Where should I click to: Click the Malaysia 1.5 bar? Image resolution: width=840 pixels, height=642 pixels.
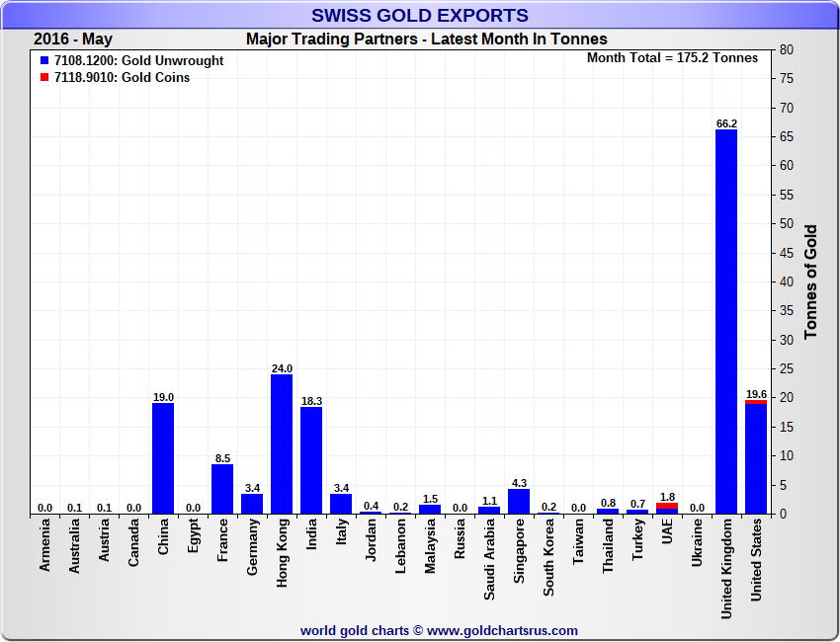pos(430,510)
